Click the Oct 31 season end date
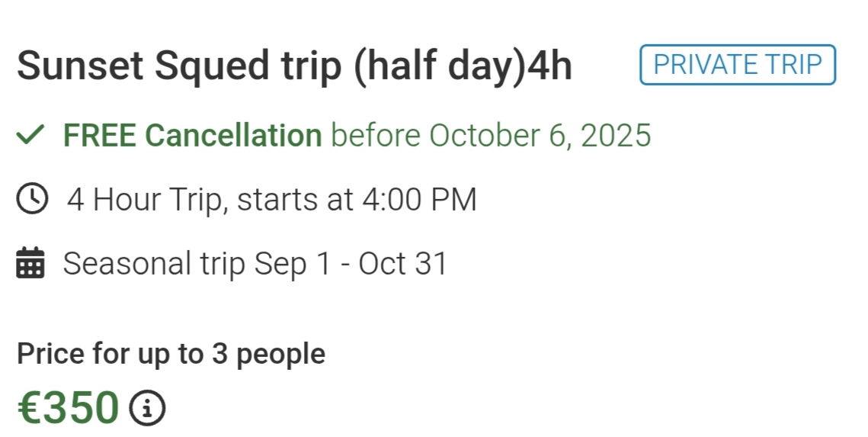 coord(402,264)
